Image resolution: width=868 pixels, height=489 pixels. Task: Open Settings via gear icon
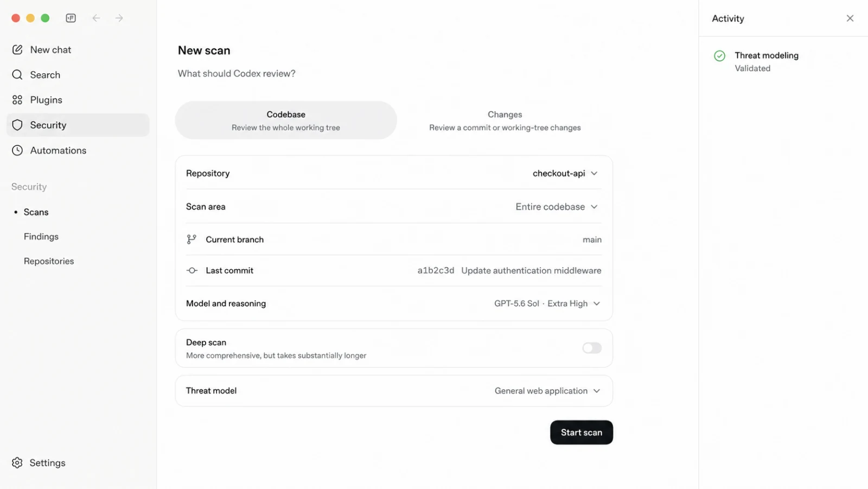pos(17,462)
